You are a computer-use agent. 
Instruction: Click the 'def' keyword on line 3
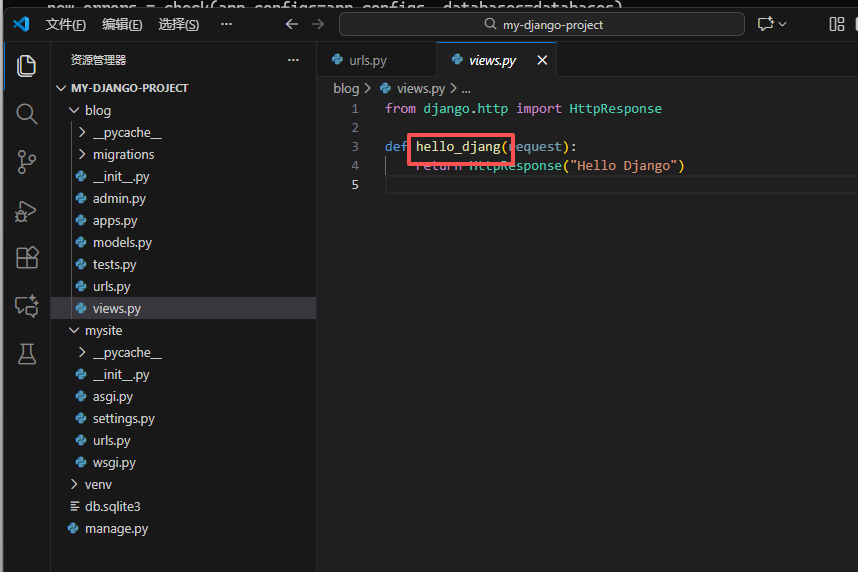tap(396, 146)
